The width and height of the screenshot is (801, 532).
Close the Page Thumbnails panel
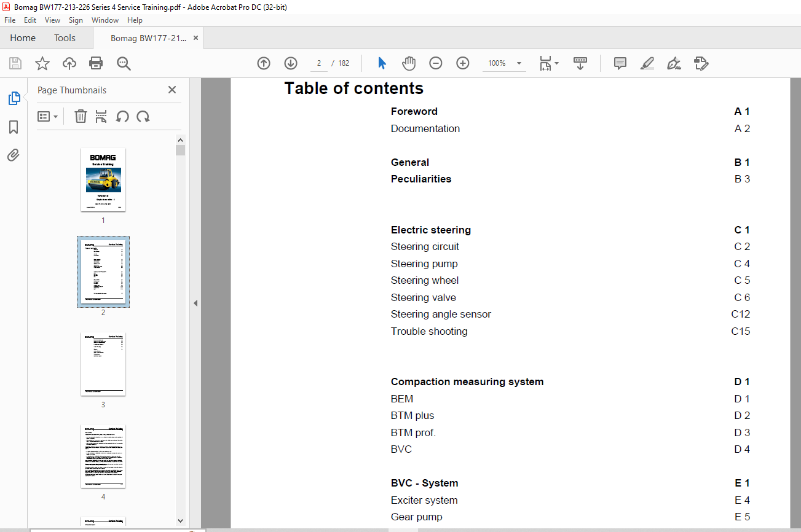(172, 90)
